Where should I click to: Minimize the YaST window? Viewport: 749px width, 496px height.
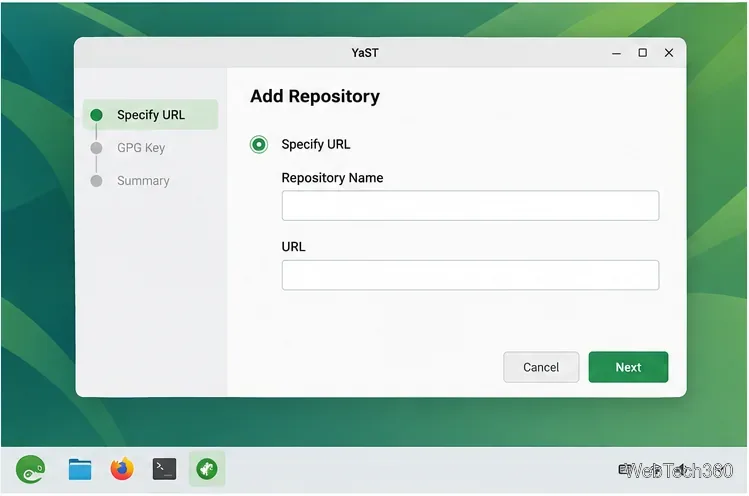click(617, 53)
